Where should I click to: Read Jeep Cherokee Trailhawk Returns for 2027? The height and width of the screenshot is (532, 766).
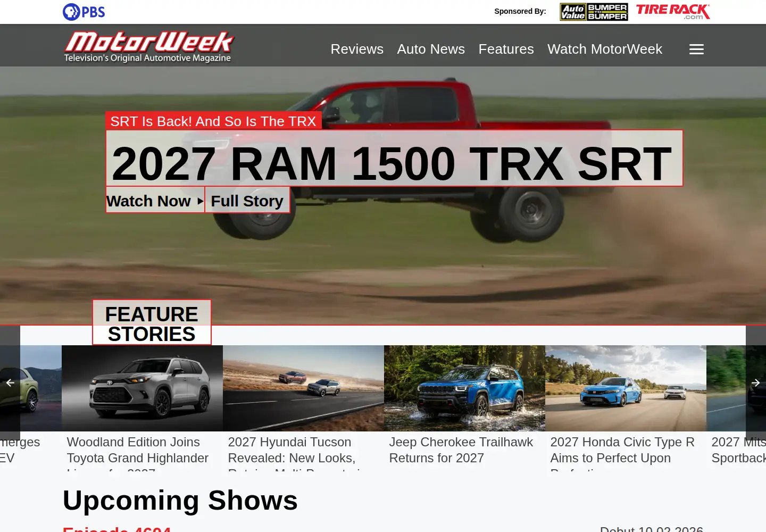tap(461, 450)
